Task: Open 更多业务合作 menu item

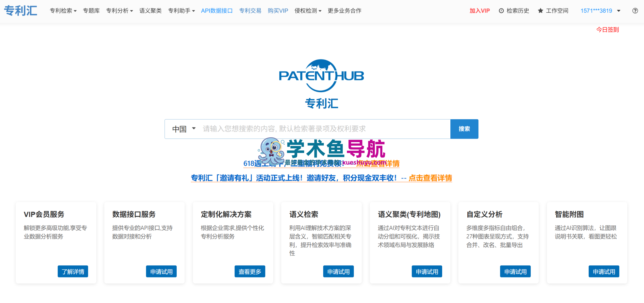Action: point(345,11)
